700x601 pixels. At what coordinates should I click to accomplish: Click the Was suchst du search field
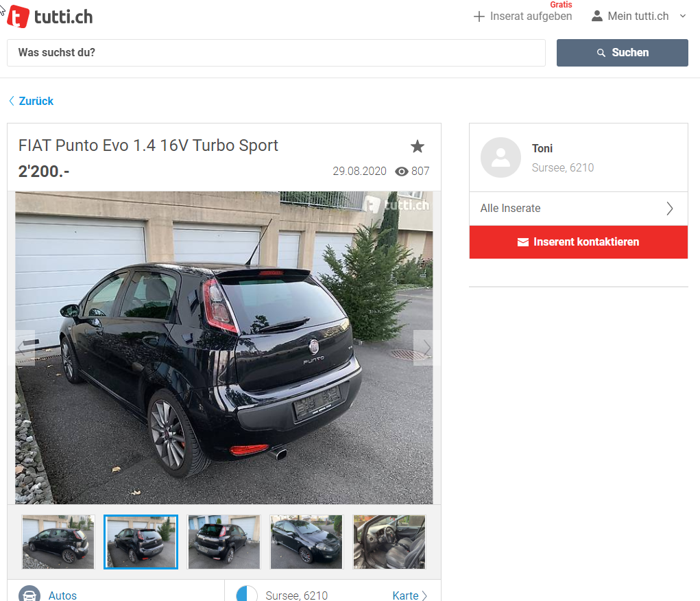276,53
